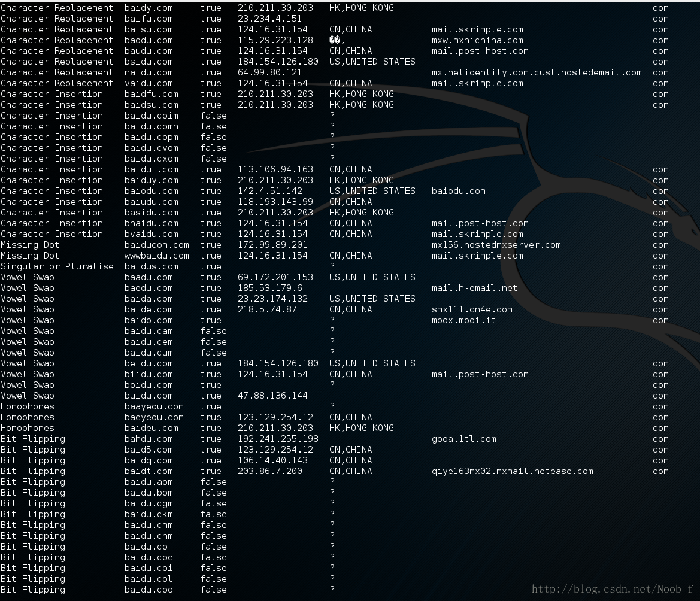Select the domain baadu.com
Viewport: 700px width, 601px height.
point(149,277)
